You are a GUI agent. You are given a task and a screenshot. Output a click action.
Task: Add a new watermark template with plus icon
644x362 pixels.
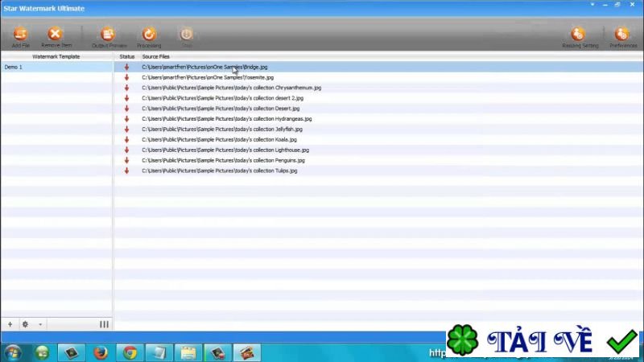tap(10, 324)
